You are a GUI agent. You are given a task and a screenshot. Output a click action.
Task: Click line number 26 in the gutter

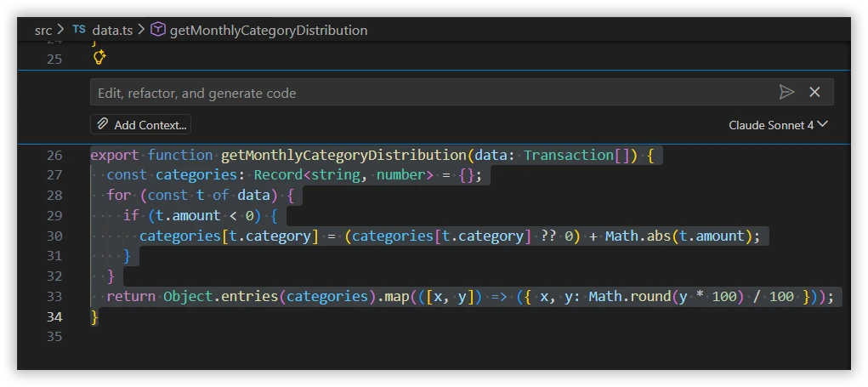(54, 155)
